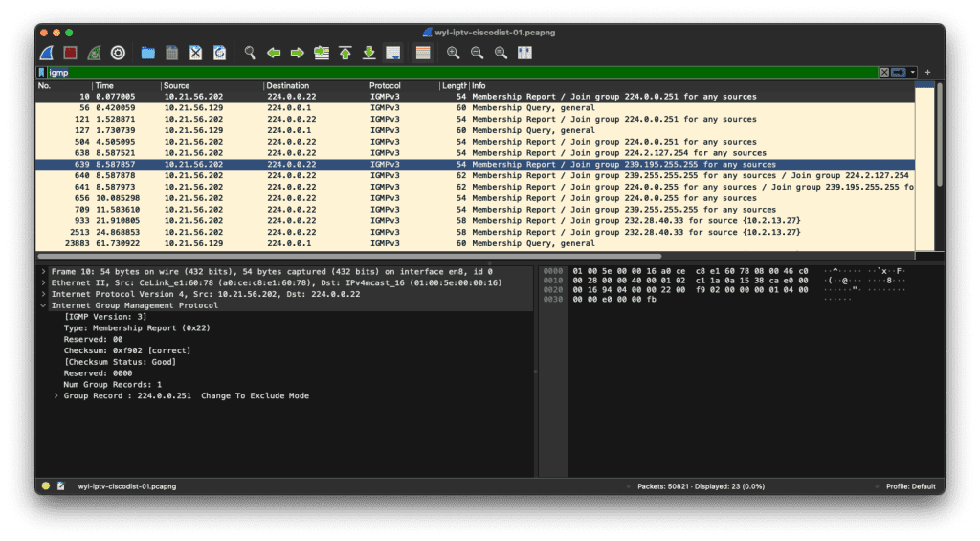Stop the running capture with red square
The height and width of the screenshot is (541, 980).
tap(71, 53)
